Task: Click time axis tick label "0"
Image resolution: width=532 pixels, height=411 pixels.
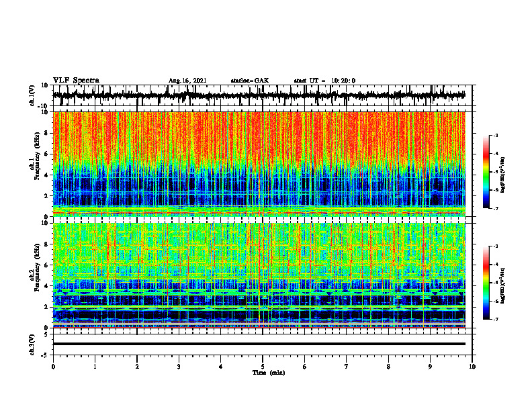Action: pyautogui.click(x=53, y=367)
